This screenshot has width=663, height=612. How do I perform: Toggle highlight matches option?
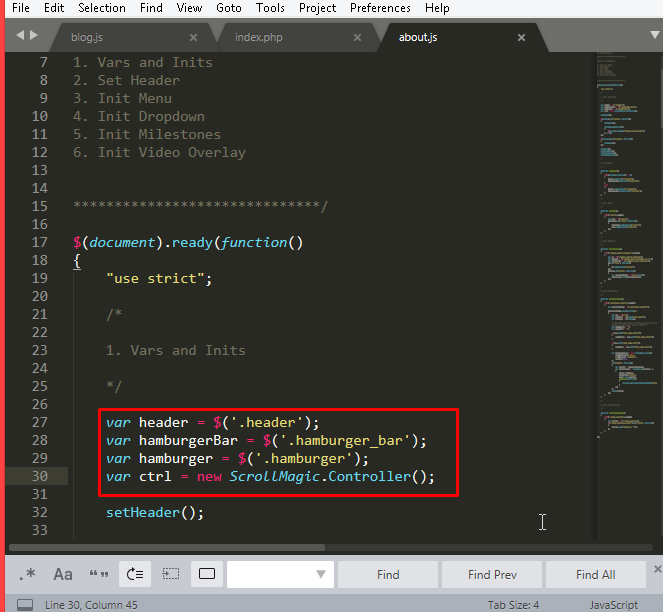(x=207, y=574)
